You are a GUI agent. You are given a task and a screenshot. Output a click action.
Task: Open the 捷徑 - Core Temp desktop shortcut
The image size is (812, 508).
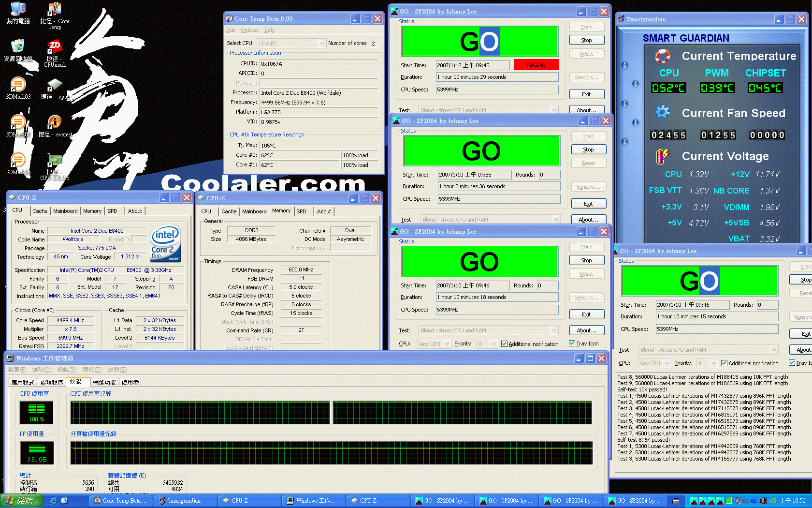click(x=55, y=15)
